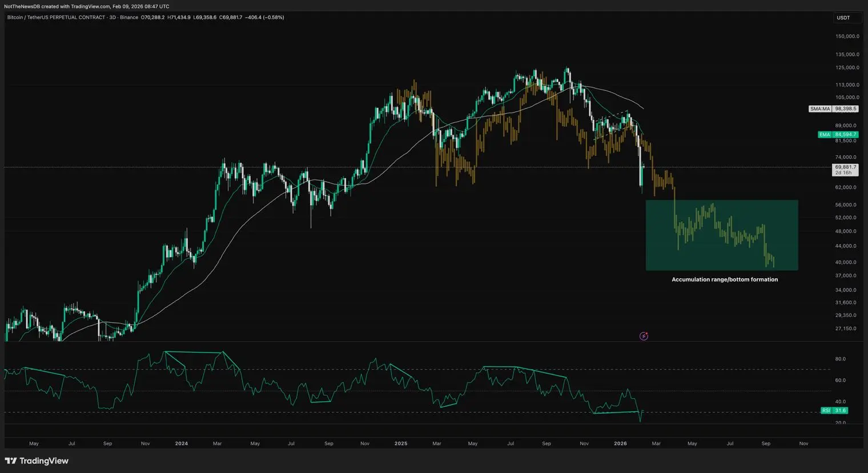The image size is (868, 473).
Task: Open the USDT currency selector
Action: click(843, 18)
